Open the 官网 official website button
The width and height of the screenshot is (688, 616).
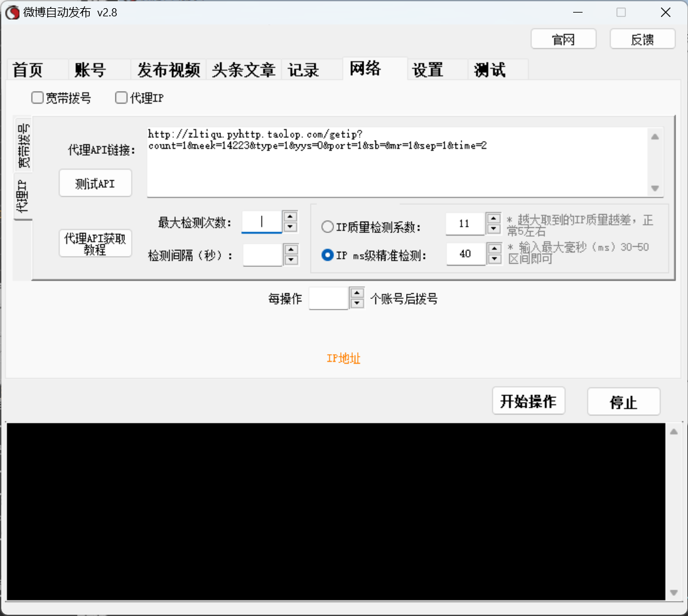pyautogui.click(x=563, y=40)
